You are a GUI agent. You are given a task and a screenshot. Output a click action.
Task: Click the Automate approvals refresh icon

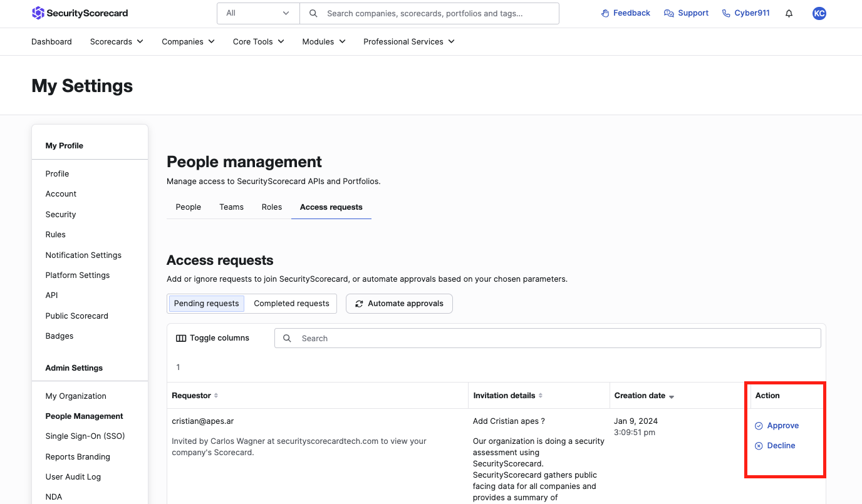tap(359, 304)
